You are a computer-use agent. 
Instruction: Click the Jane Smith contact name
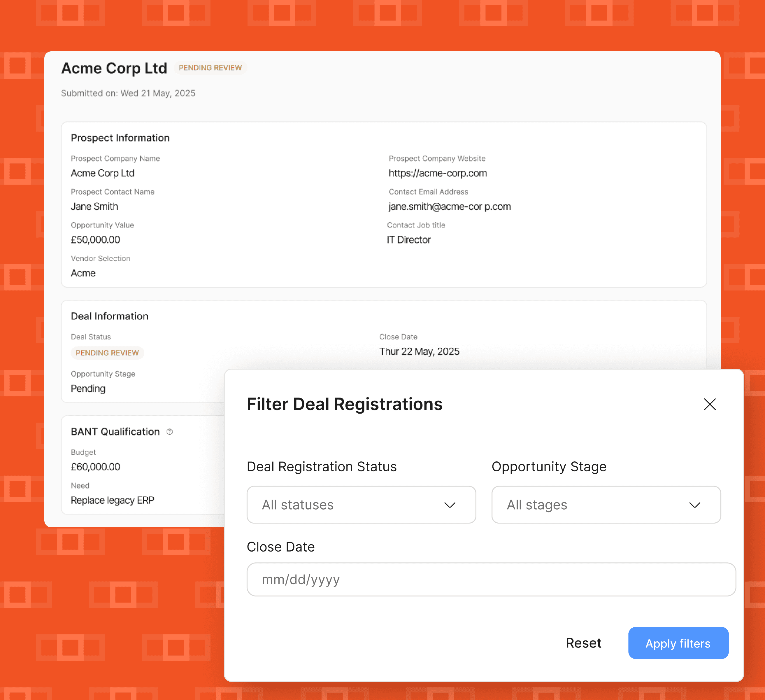pyautogui.click(x=94, y=206)
